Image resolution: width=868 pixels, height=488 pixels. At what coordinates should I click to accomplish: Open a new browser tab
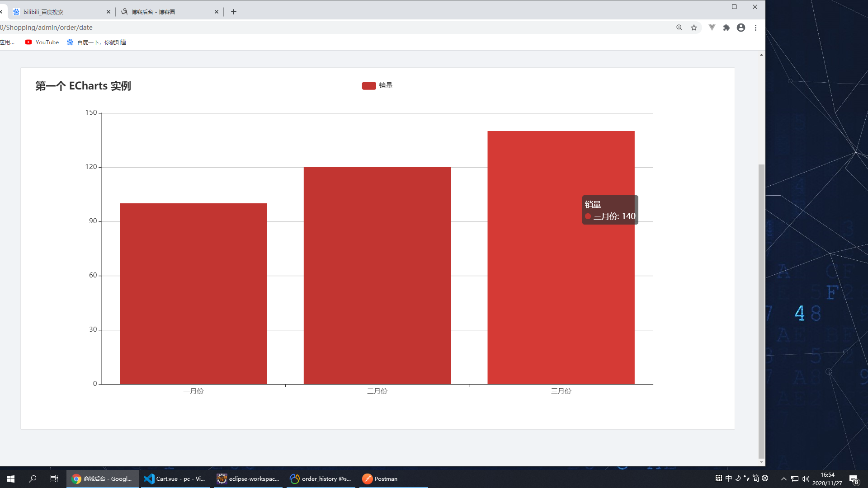[x=234, y=12]
